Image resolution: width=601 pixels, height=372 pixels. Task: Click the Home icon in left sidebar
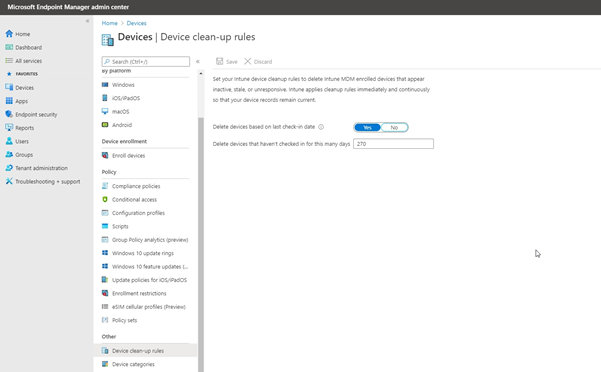click(x=9, y=34)
